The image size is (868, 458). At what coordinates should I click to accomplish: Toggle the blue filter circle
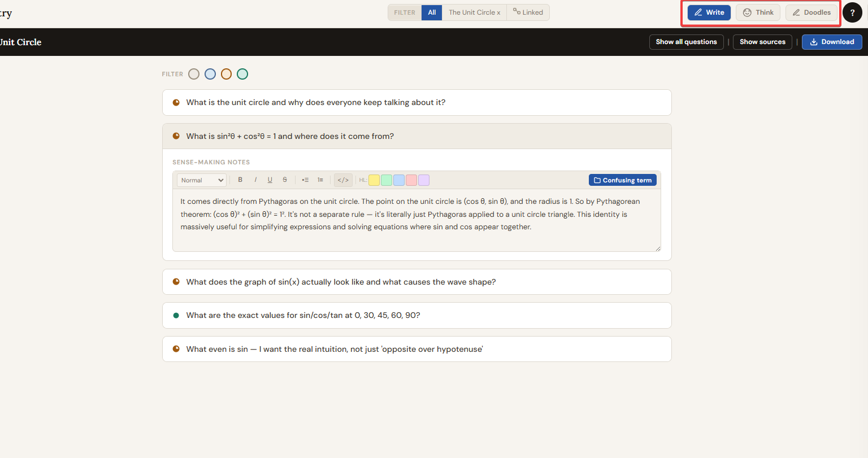click(210, 74)
